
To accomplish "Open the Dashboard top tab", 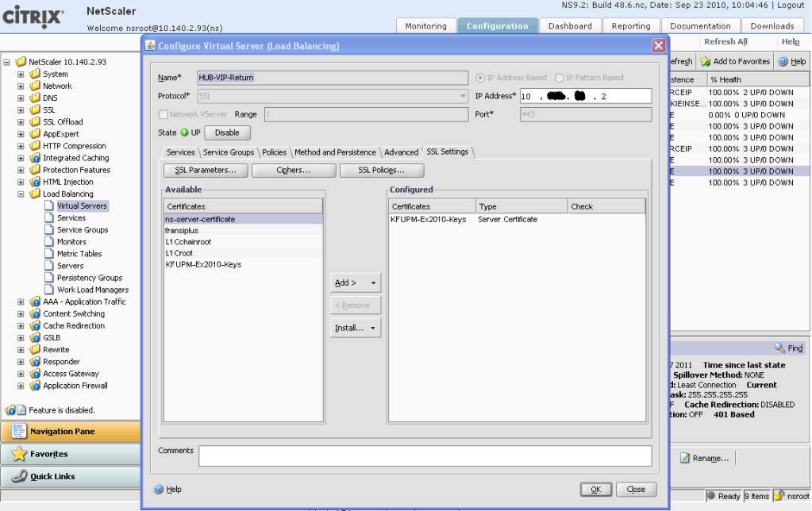I will point(570,26).
